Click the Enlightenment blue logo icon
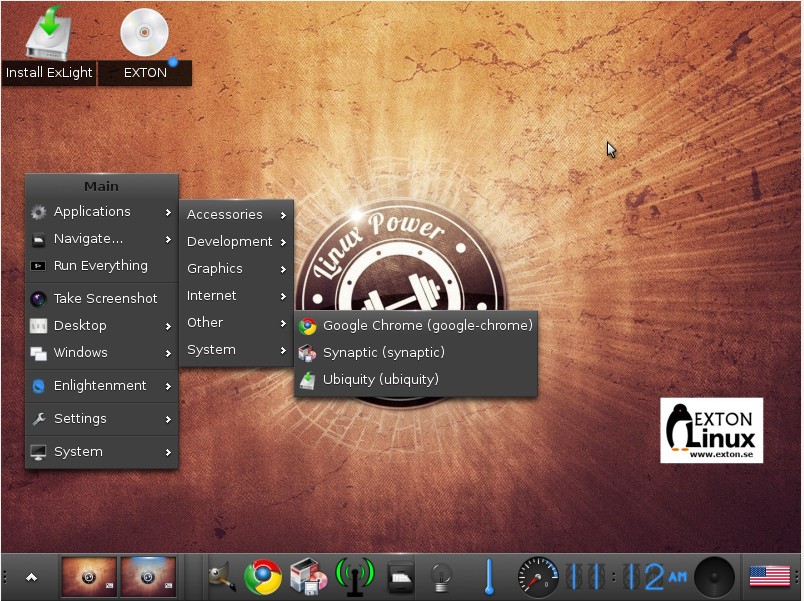This screenshot has height=601, width=804. tap(38, 386)
